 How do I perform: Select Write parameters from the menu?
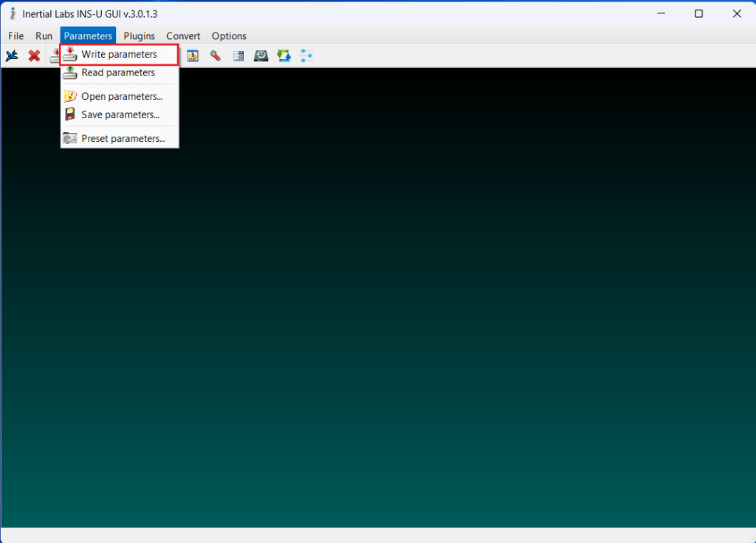click(x=118, y=54)
